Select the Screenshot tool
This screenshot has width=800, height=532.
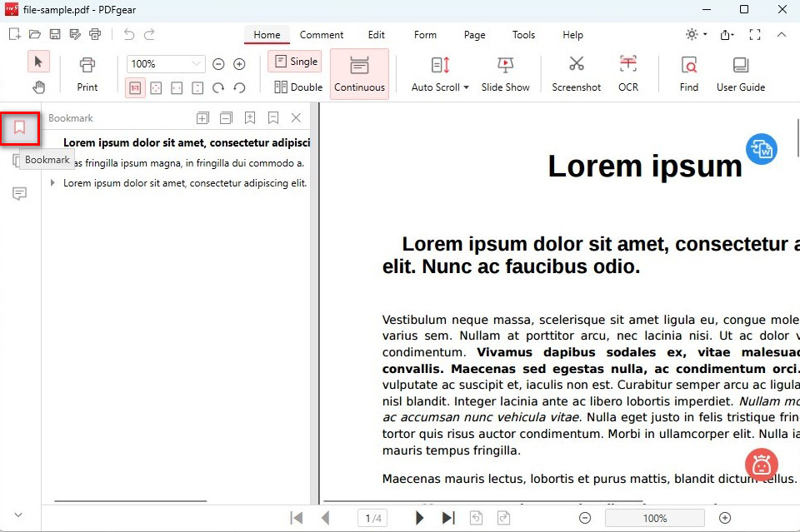tap(576, 73)
